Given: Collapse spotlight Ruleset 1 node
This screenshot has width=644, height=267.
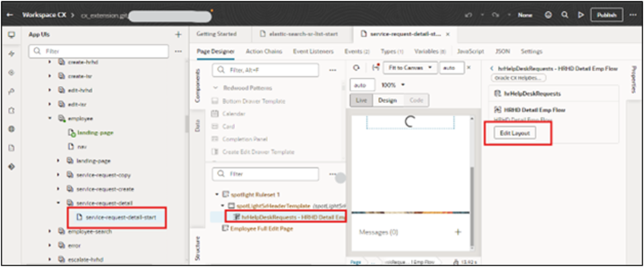Looking at the screenshot, I should point(217,194).
